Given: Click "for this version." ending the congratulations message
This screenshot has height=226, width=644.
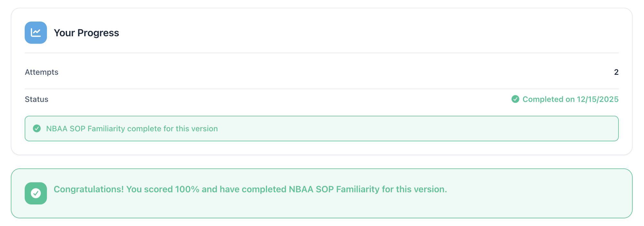Looking at the screenshot, I should click(x=414, y=189).
